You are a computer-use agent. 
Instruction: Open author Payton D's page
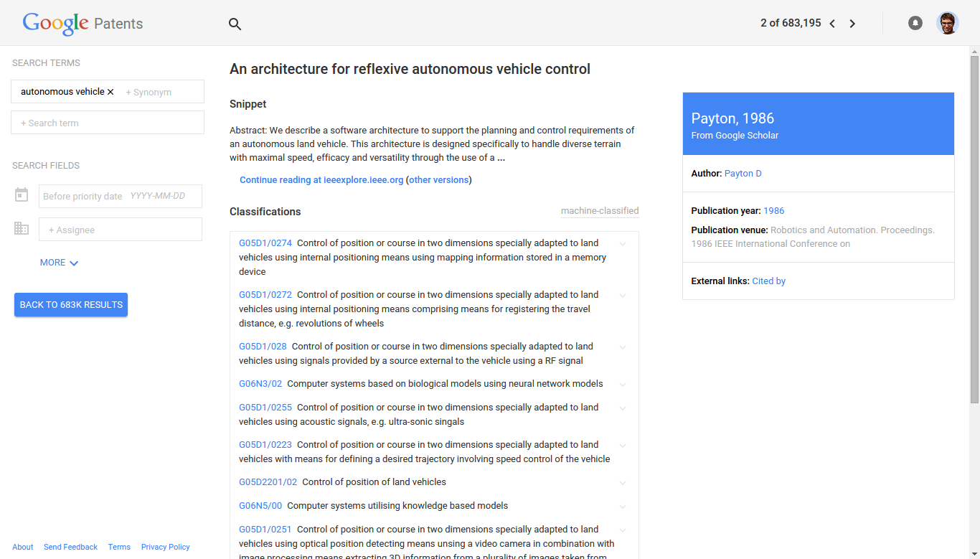[743, 173]
